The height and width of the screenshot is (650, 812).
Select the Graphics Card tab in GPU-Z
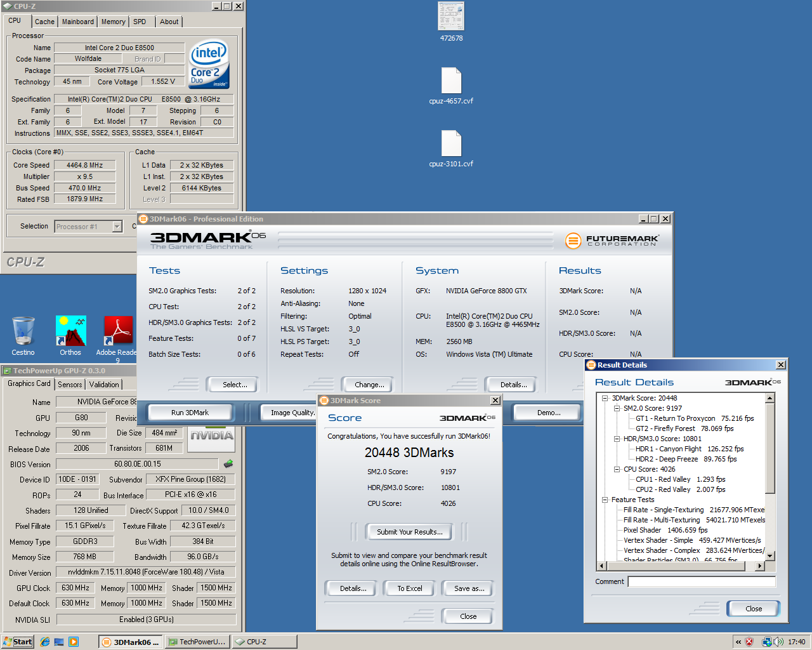click(29, 383)
